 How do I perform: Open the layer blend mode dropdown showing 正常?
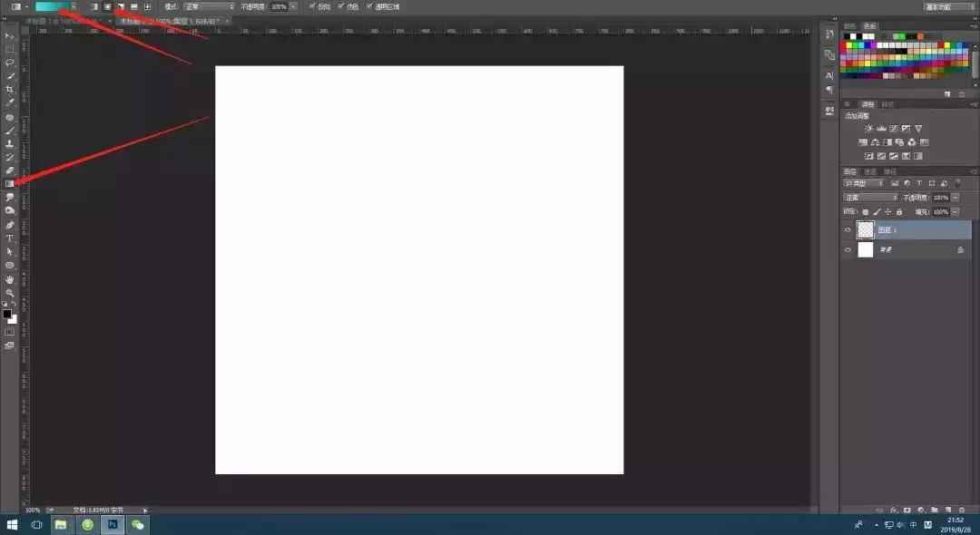coord(869,197)
